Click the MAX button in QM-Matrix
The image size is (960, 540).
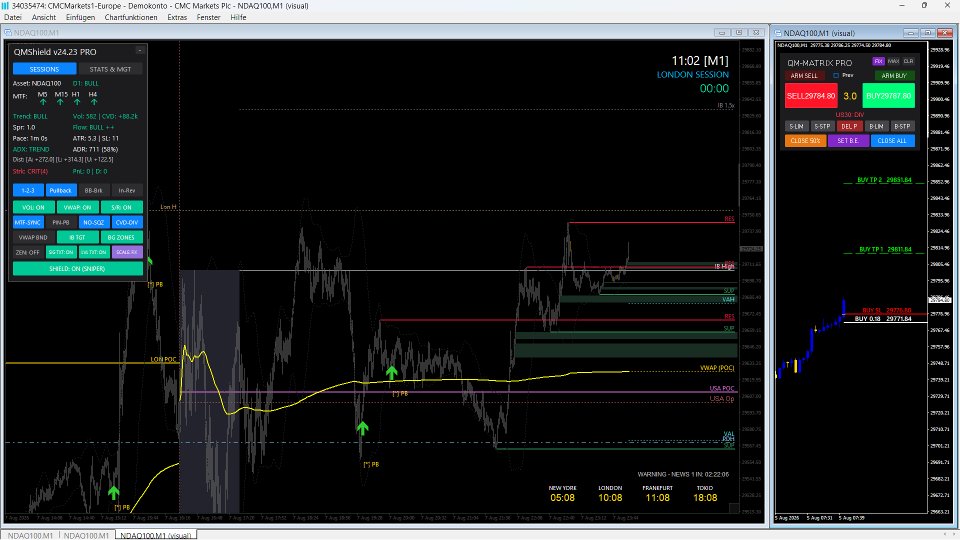(893, 61)
